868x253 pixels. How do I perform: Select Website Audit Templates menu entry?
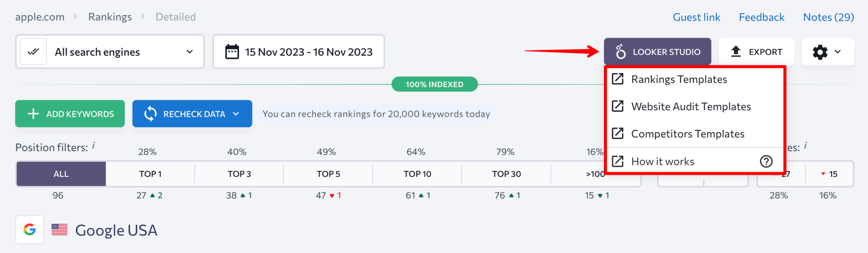point(691,106)
